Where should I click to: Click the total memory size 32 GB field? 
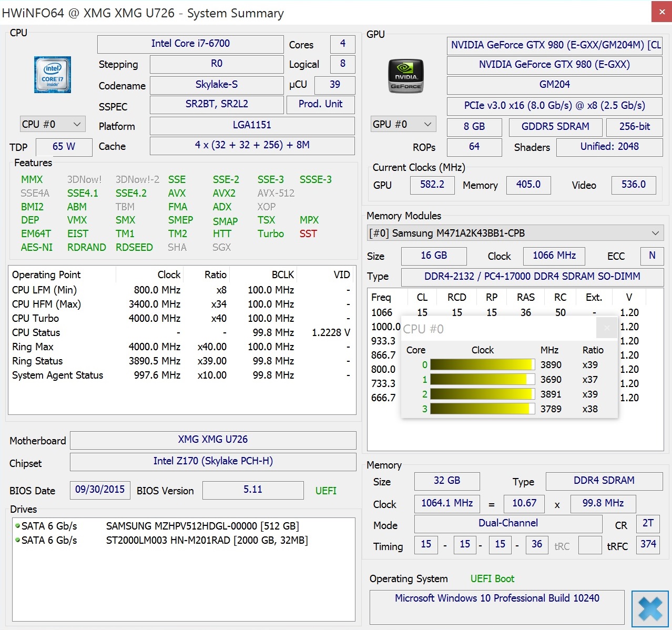click(447, 481)
